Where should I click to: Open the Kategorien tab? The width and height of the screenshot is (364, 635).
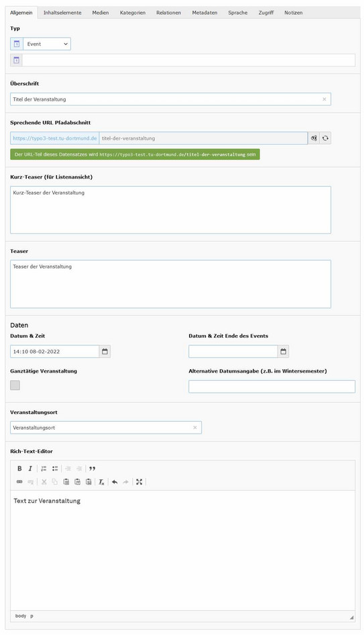pyautogui.click(x=133, y=13)
